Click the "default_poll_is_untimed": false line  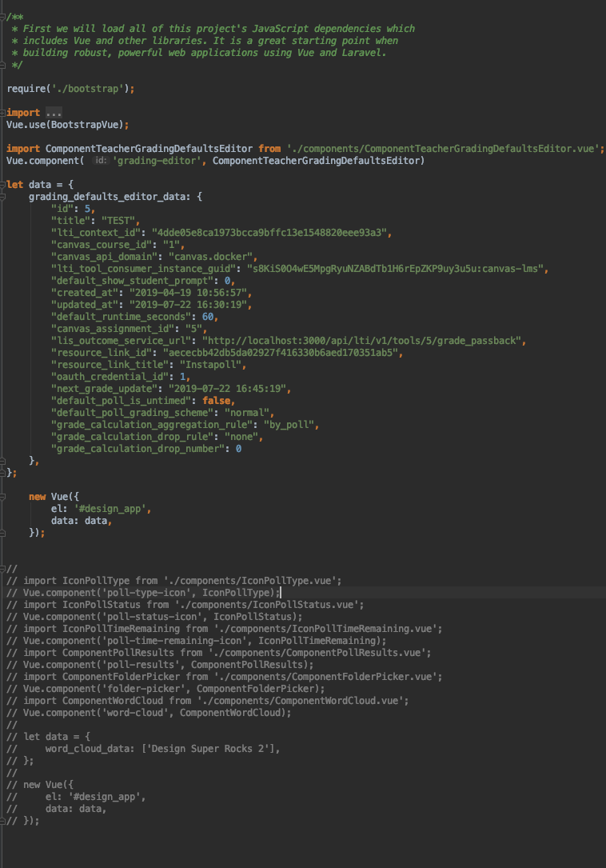(x=143, y=401)
